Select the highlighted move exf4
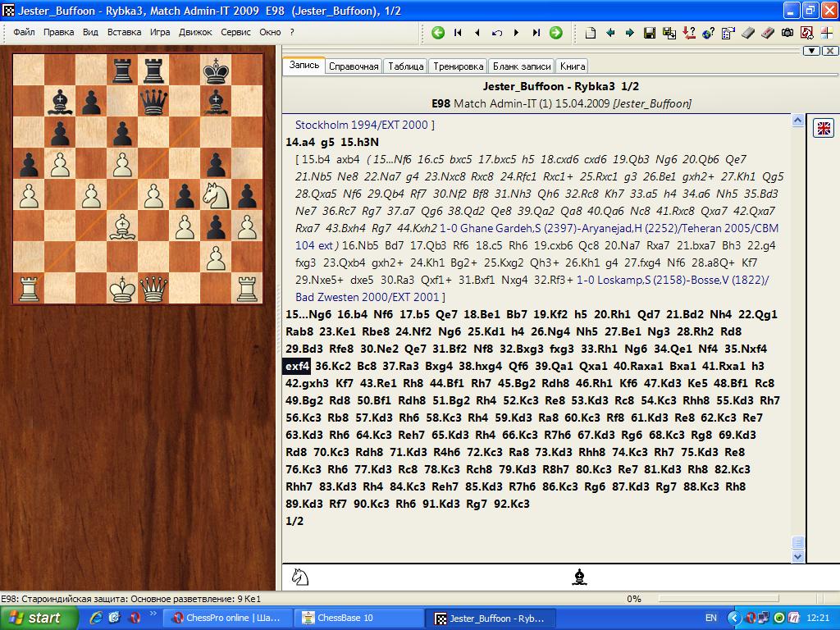The width and height of the screenshot is (840, 630). pos(297,366)
